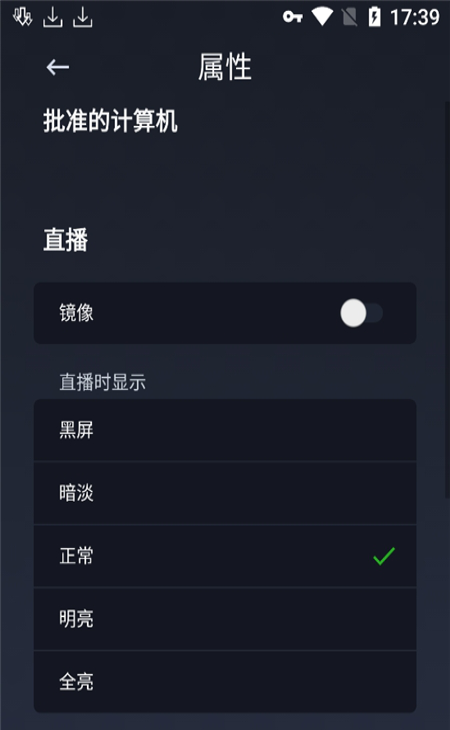
Task: Select 暗淡 display option
Action: [x=225, y=493]
